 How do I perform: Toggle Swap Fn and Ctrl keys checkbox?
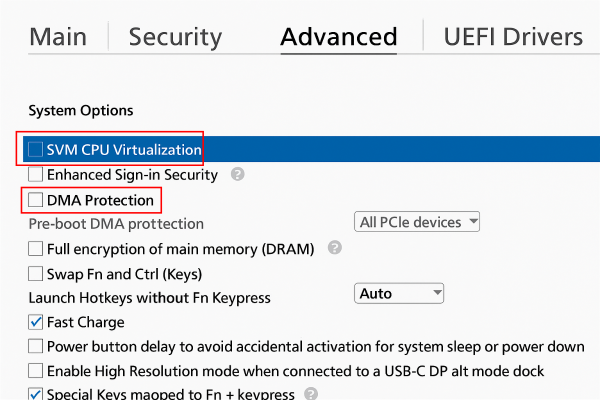tap(36, 273)
